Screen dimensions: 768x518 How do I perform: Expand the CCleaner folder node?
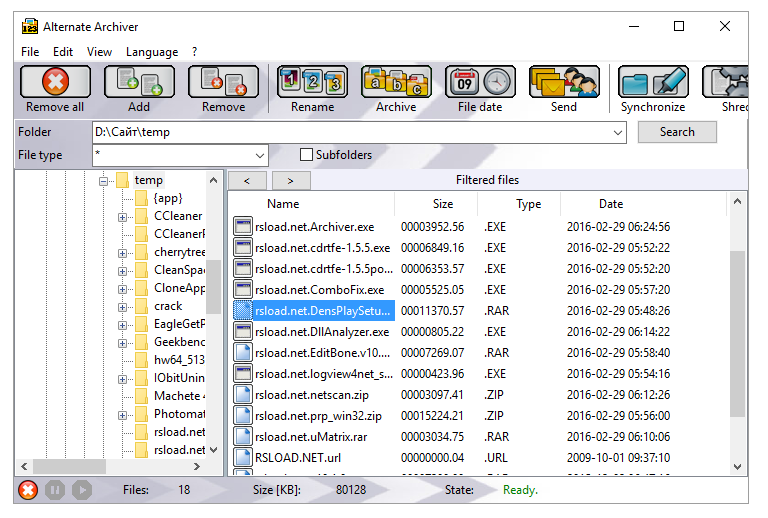(x=122, y=217)
